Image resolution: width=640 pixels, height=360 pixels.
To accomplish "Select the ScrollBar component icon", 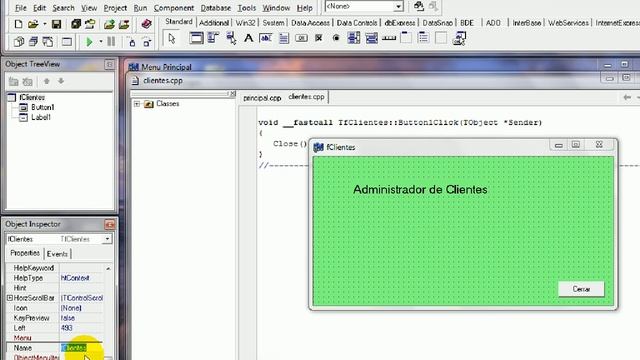I will click(389, 38).
